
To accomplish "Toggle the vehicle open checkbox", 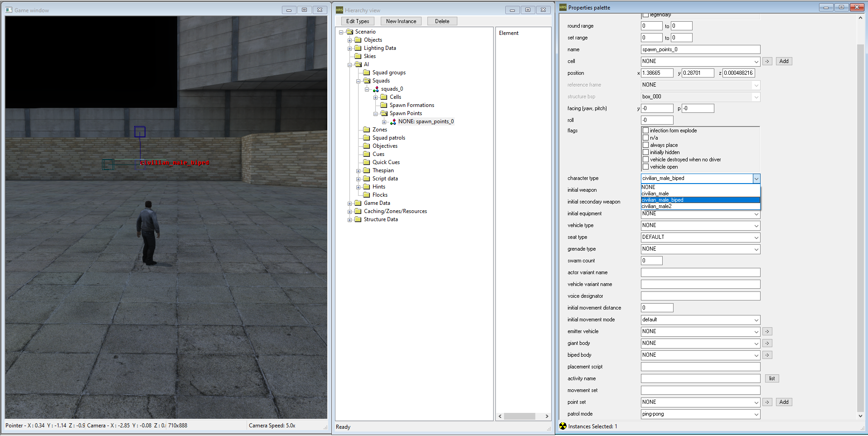I will (x=645, y=166).
